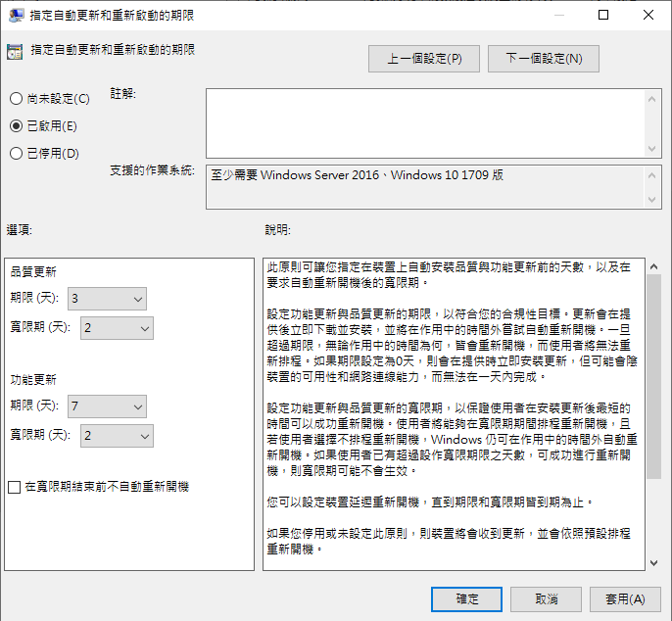Go to 上一個設定(P)
Viewport: 672px width, 621px height.
tap(423, 59)
